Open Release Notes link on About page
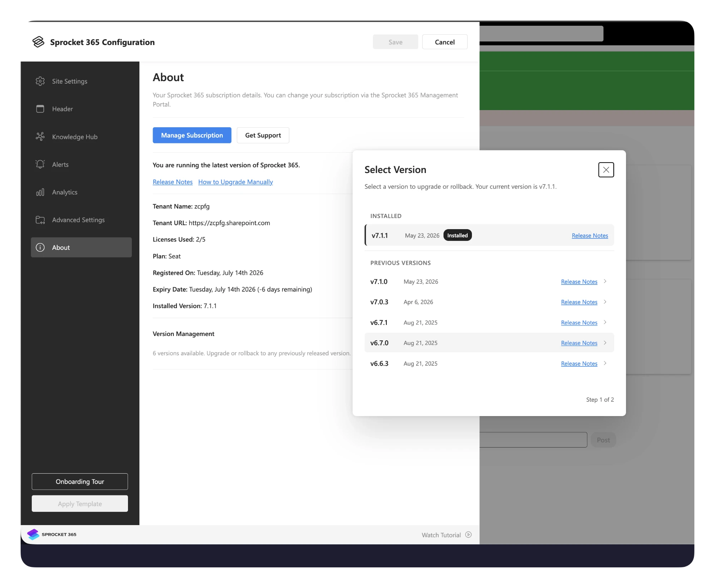715x588 pixels. (x=173, y=182)
